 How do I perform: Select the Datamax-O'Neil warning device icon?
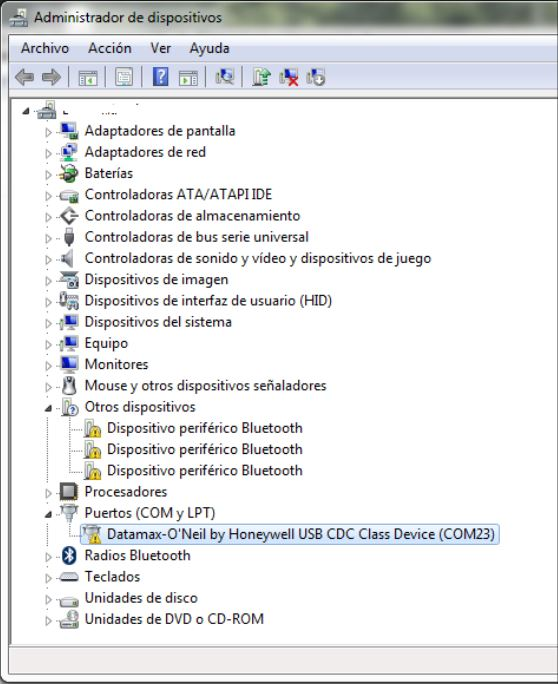[92, 534]
